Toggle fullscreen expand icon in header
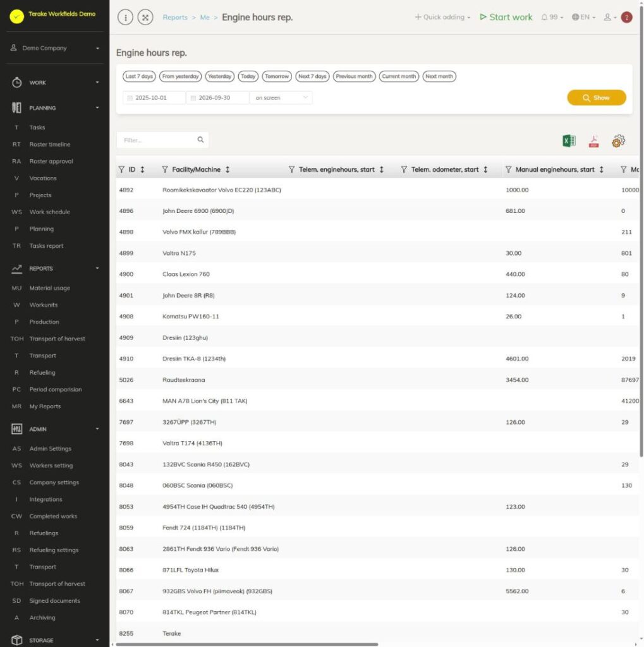Image resolution: width=644 pixels, height=647 pixels. click(x=145, y=17)
